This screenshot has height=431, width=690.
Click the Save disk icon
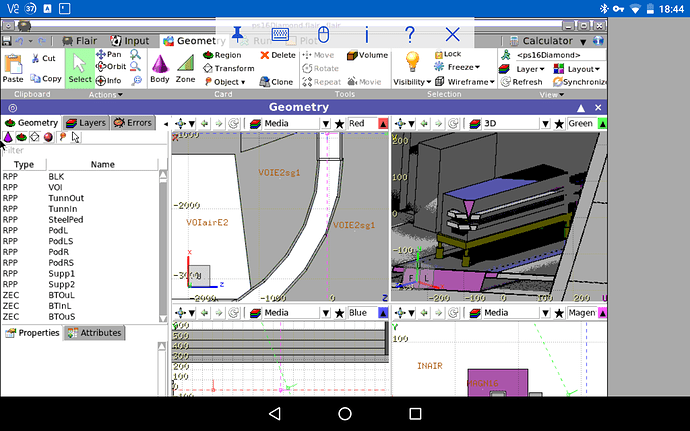[x=7, y=41]
